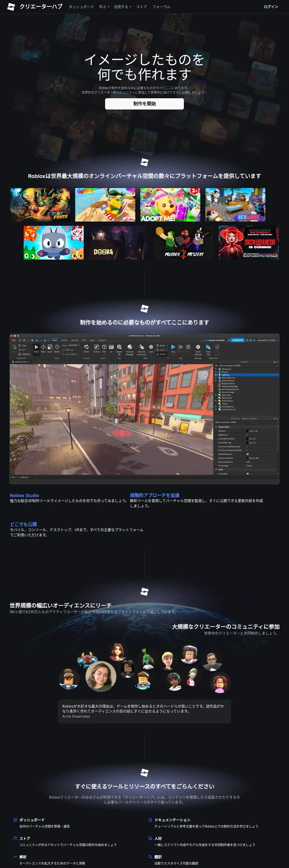
Task: Click the heading 制作を始めるのに必要なものがすべてここにあります
Action: pyautogui.click(x=144, y=322)
